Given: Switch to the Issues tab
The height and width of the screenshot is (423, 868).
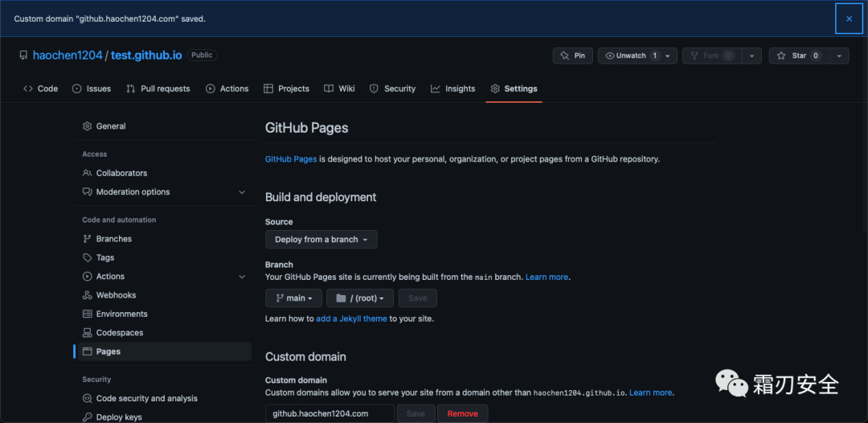Looking at the screenshot, I should (92, 88).
